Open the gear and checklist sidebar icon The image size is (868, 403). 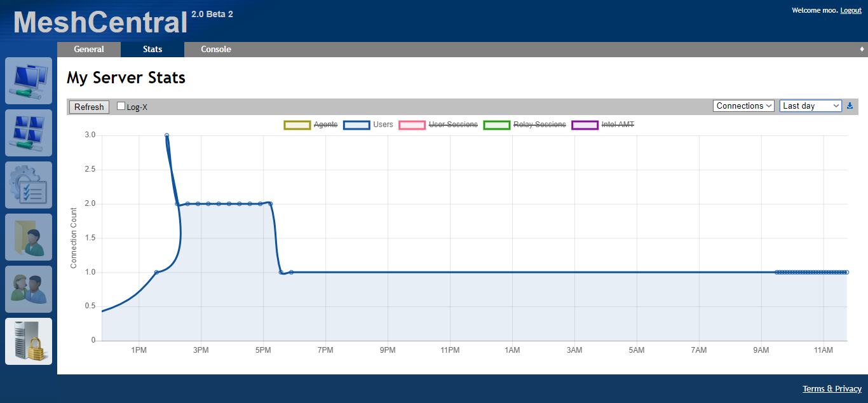pos(29,185)
